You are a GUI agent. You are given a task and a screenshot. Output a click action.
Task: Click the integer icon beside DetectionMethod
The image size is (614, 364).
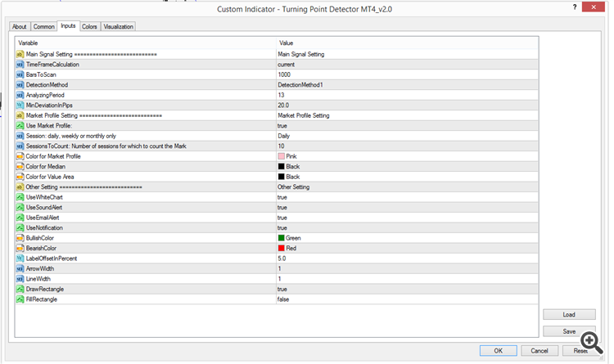(x=20, y=84)
